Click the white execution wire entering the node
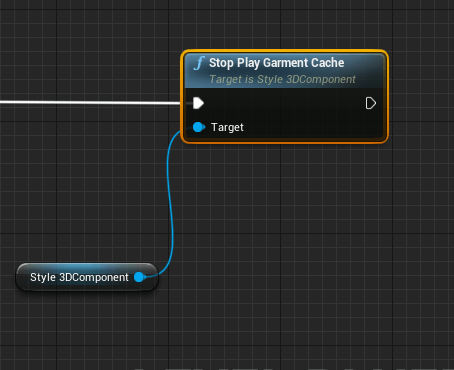Image resolution: width=454 pixels, height=370 pixels. (90, 102)
